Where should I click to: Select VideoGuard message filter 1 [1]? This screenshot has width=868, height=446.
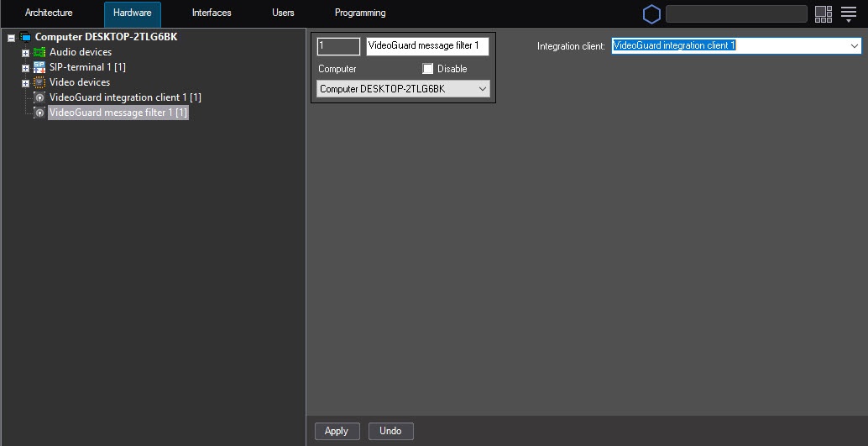pos(118,113)
